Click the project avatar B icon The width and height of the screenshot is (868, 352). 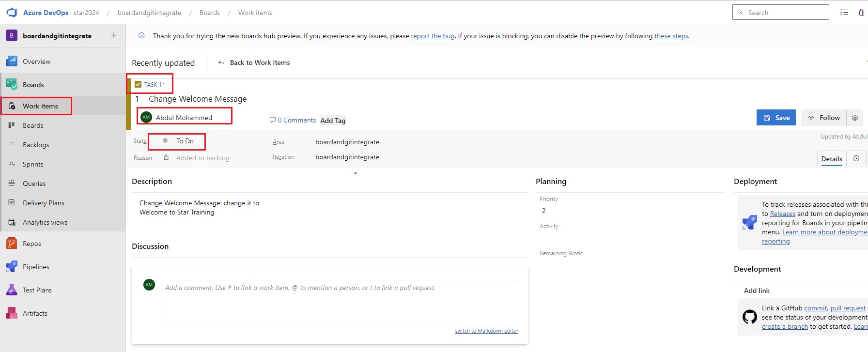12,35
